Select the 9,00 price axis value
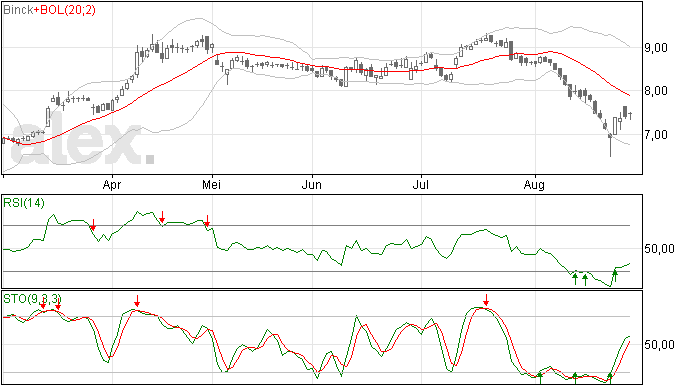Screen dimensions: 690x387 [x=656, y=48]
